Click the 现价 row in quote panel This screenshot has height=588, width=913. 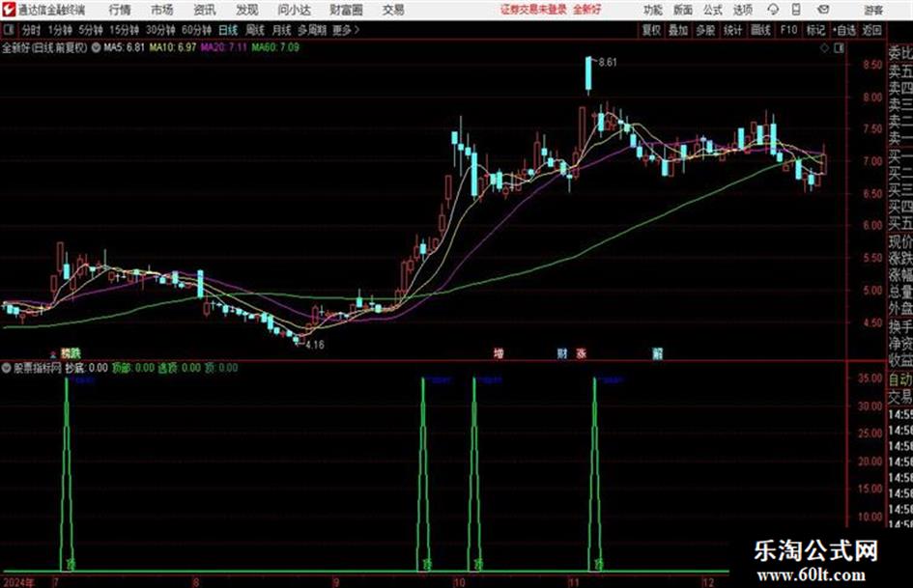pos(900,241)
